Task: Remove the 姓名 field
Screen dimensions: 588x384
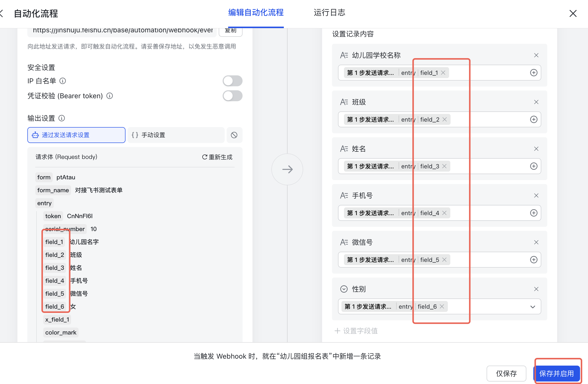Action: pyautogui.click(x=536, y=149)
